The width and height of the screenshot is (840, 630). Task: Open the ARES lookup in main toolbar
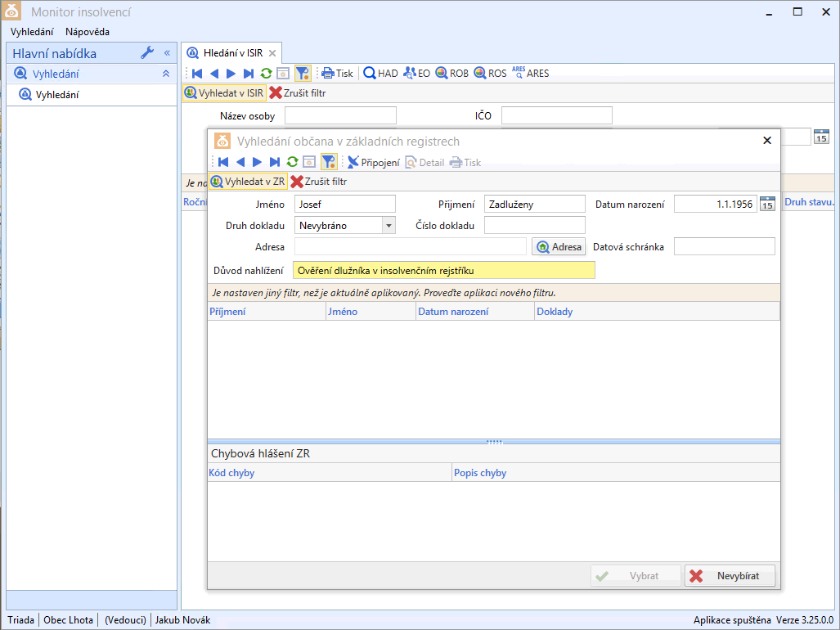pos(530,73)
